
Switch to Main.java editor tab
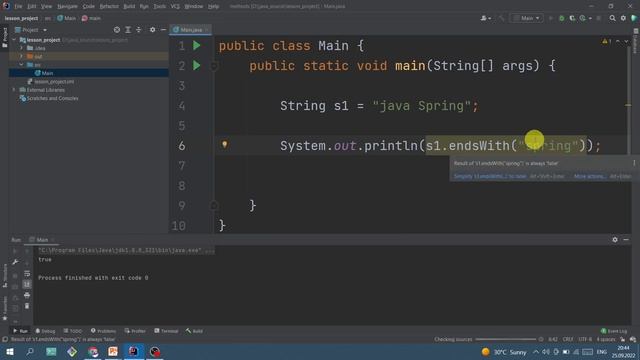[190, 30]
